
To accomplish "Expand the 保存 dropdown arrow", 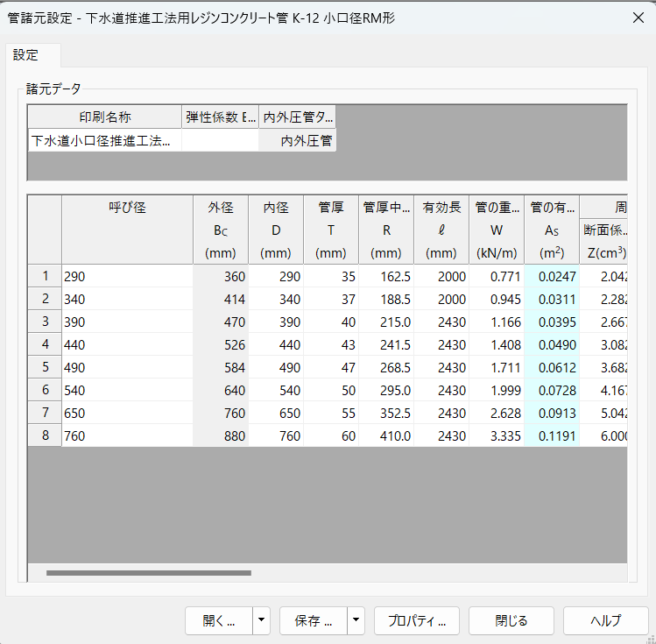I will [x=356, y=620].
